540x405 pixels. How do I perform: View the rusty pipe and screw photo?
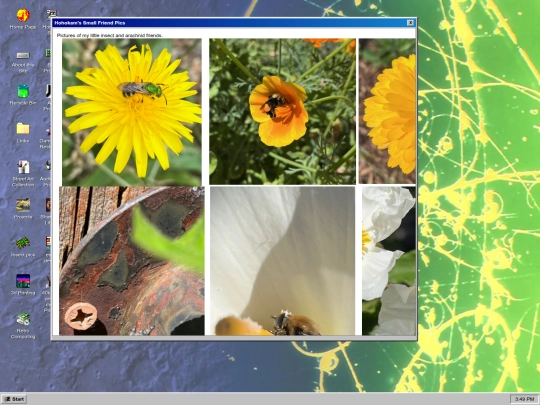(x=132, y=261)
